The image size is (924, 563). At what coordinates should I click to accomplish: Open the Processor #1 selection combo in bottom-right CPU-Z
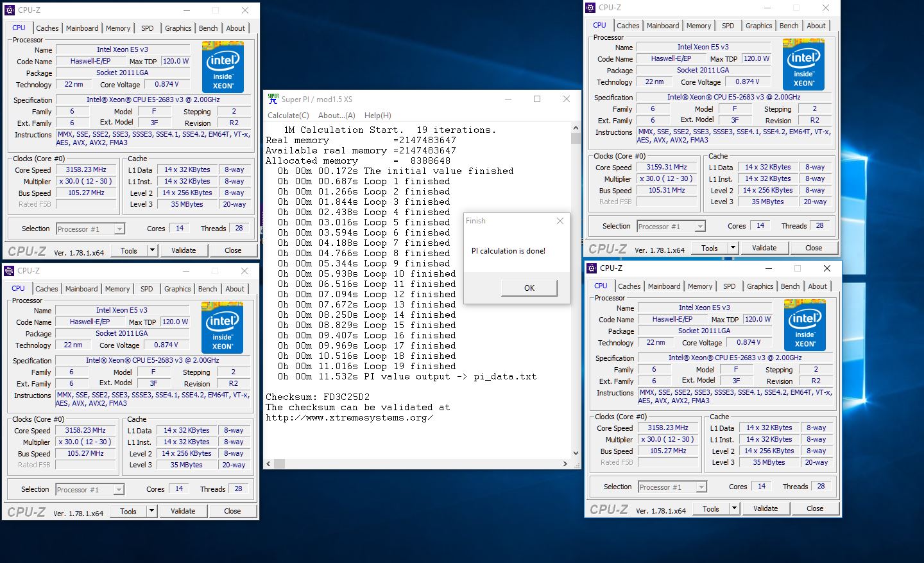click(672, 487)
